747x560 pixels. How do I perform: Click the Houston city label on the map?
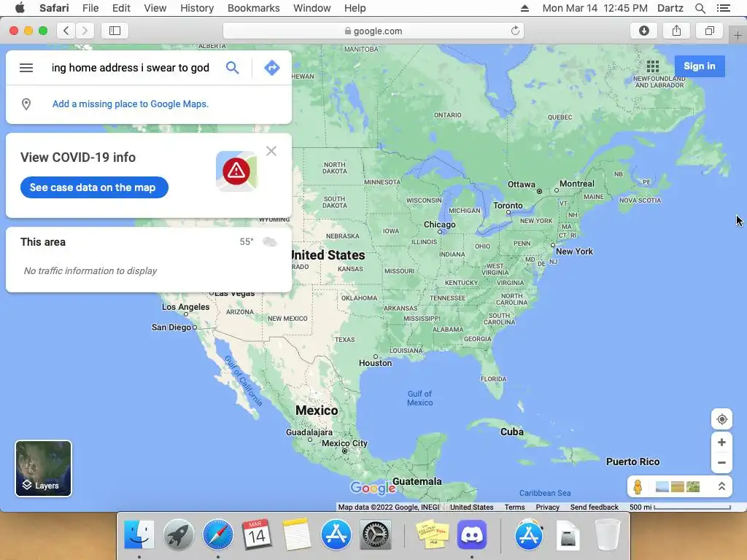376,363
